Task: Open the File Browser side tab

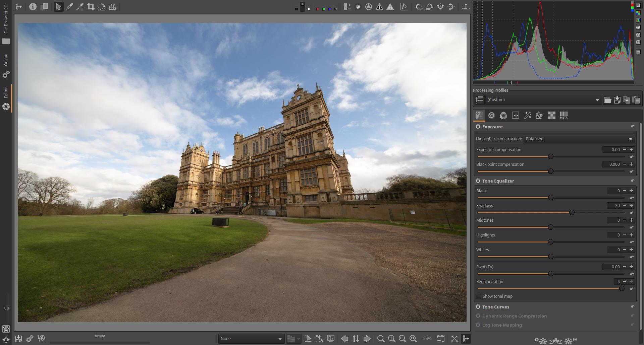Action: pos(6,19)
